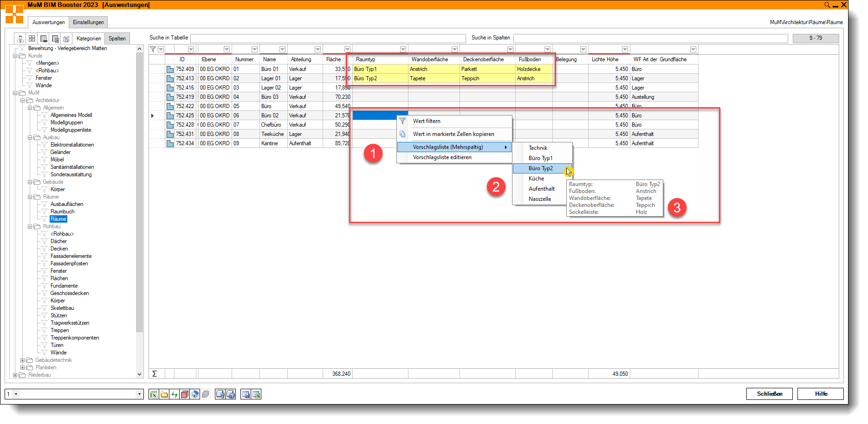Click the Schließen button
Image resolution: width=868 pixels, height=424 pixels.
point(769,394)
